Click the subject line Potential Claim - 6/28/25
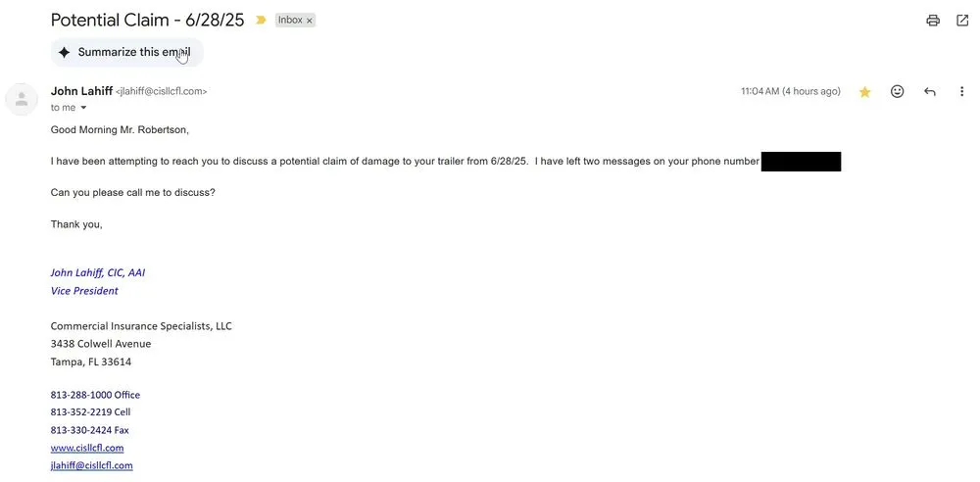This screenshot has height=482, width=980. [147, 20]
